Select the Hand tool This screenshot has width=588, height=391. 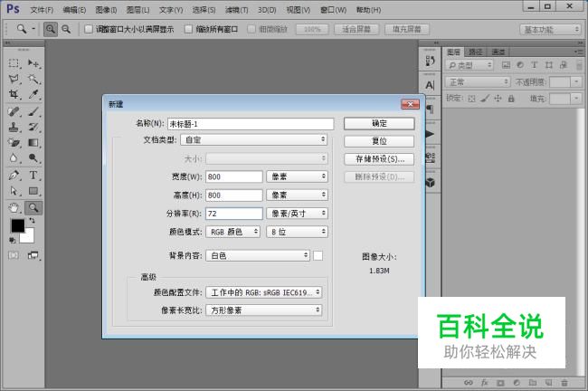click(x=14, y=207)
